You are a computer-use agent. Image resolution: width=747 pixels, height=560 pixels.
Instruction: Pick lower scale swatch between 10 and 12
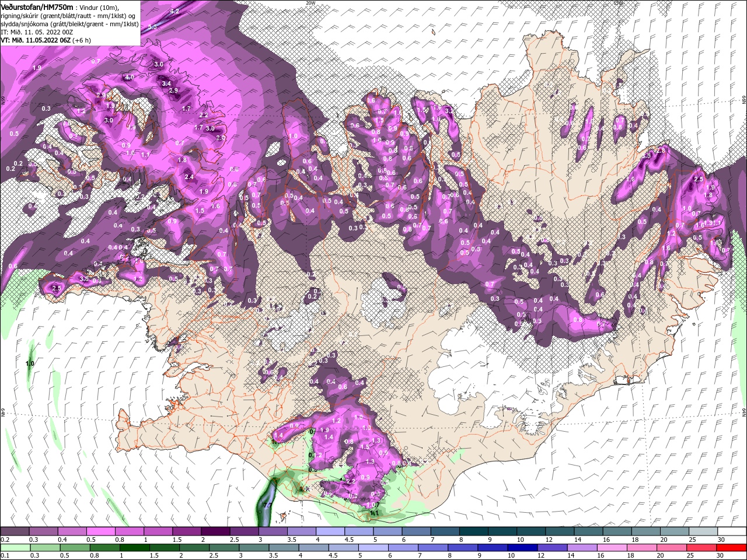coord(522,547)
